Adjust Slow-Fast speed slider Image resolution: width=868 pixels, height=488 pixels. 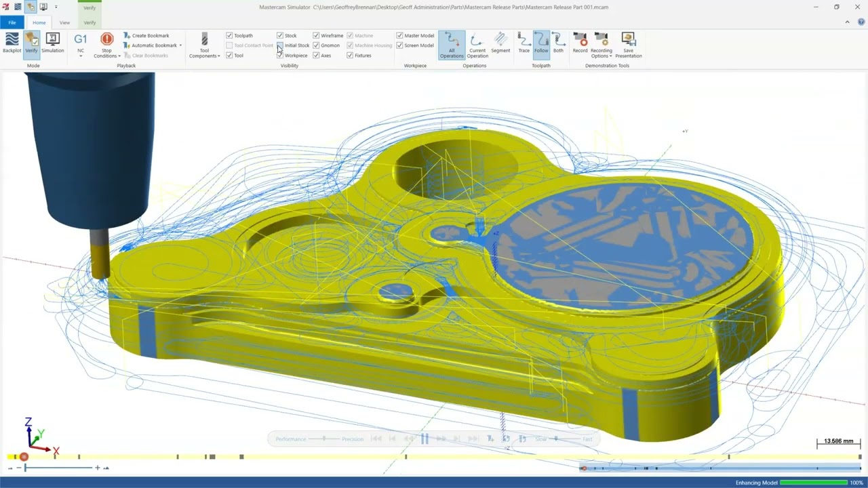(556, 439)
